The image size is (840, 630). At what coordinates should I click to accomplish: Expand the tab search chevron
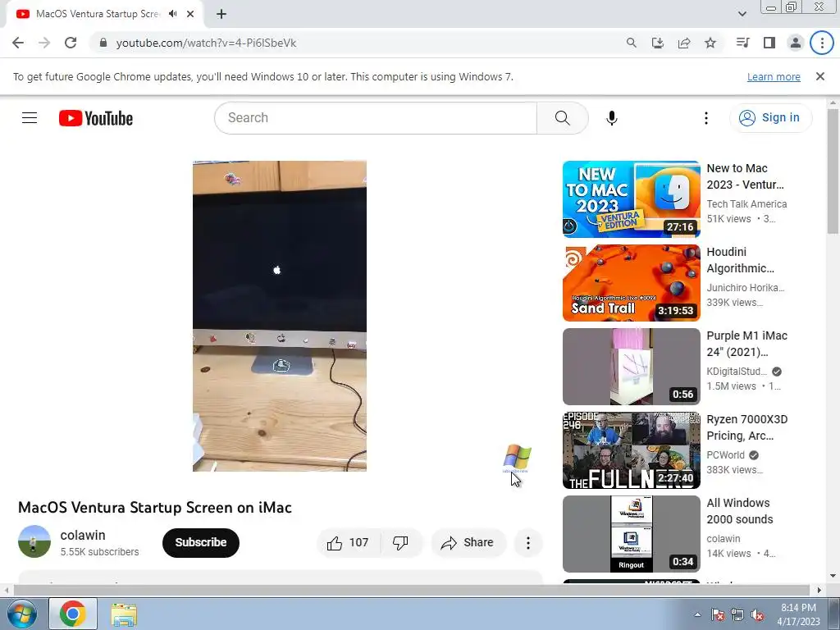742,14
